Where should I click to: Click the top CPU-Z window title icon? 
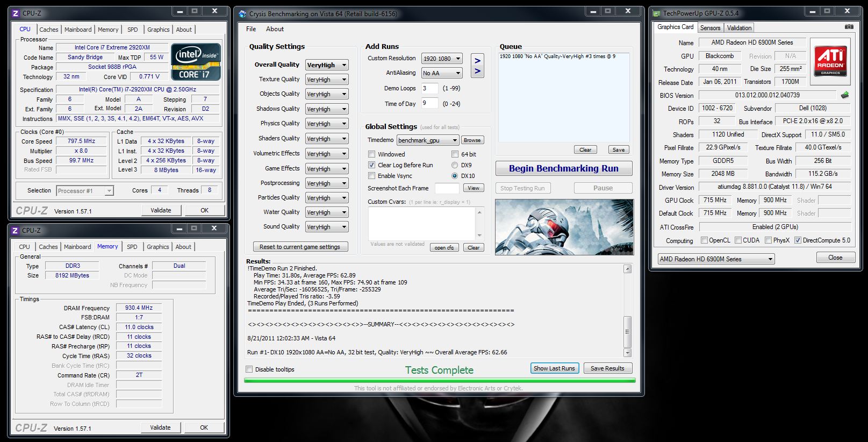(16, 13)
